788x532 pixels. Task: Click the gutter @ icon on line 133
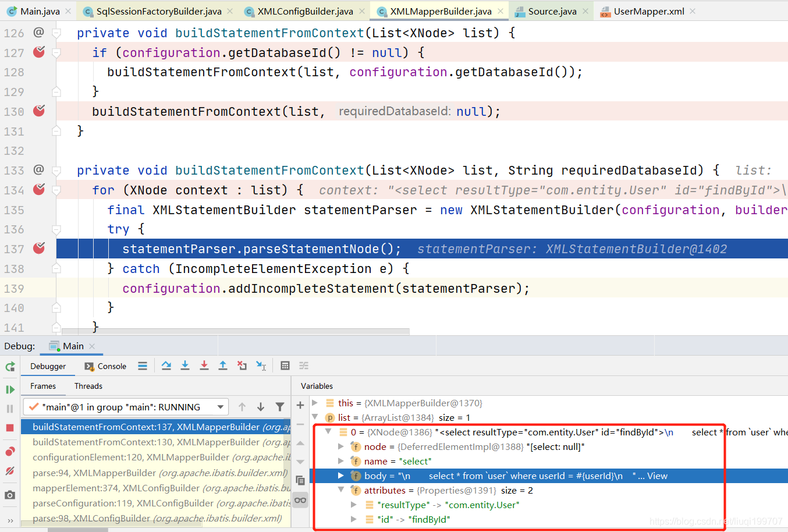click(x=39, y=169)
